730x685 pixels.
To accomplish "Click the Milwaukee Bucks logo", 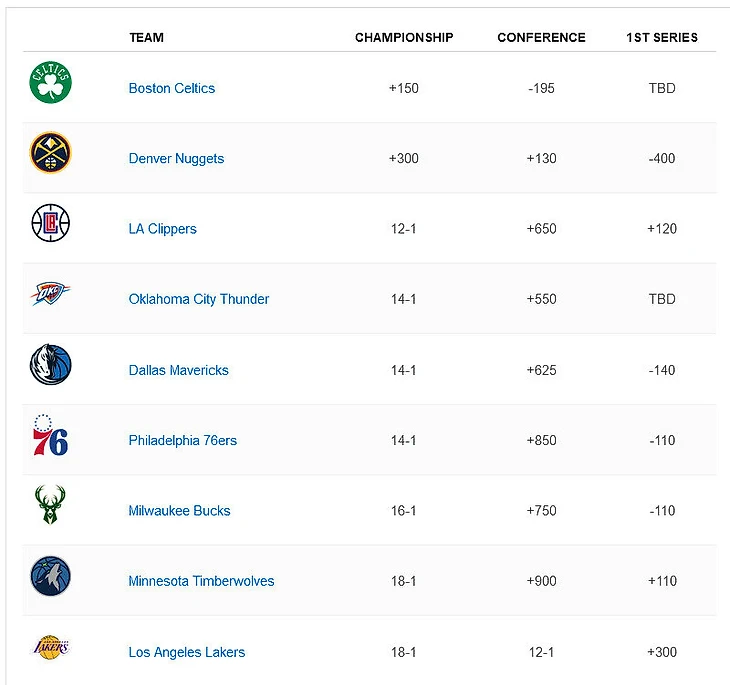I will pyautogui.click(x=50, y=506).
